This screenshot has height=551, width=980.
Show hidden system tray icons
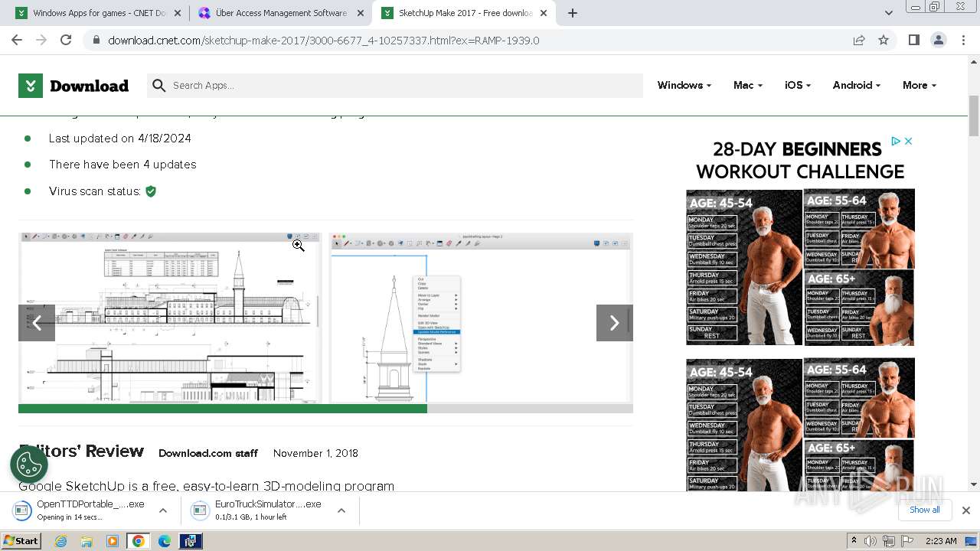click(854, 541)
